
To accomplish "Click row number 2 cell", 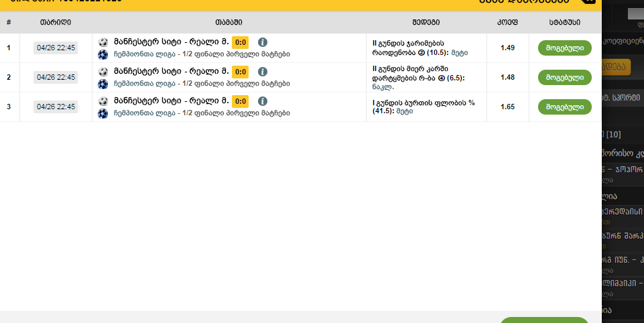I will pos(9,77).
